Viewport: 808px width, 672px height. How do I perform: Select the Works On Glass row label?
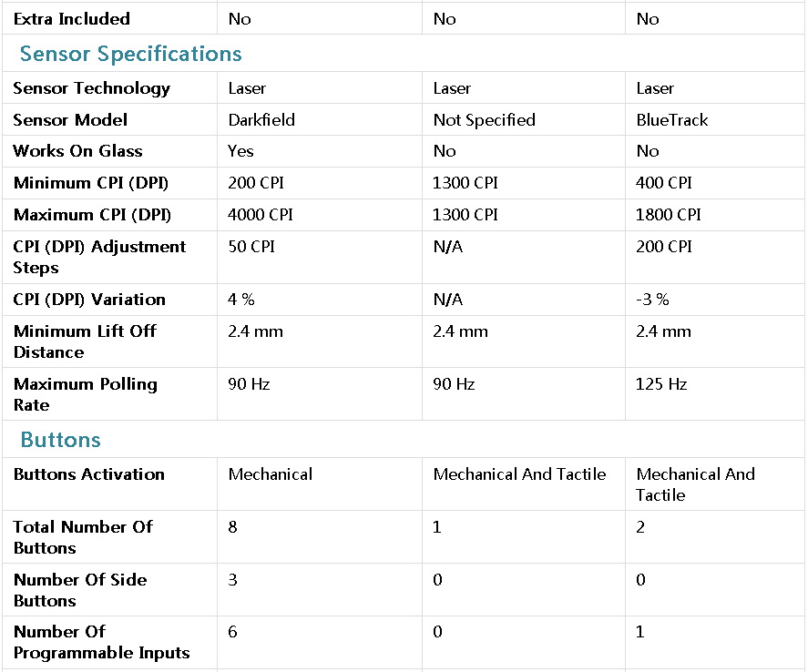(x=77, y=151)
